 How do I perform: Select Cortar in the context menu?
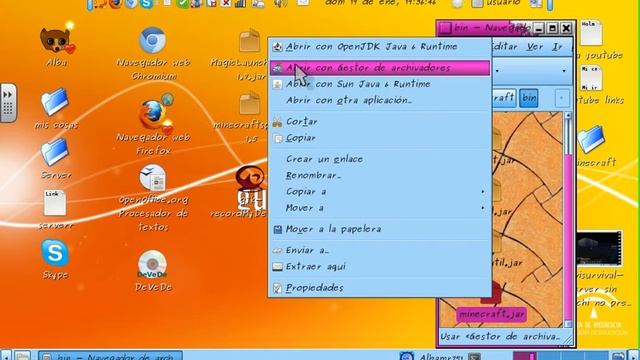coord(380,122)
